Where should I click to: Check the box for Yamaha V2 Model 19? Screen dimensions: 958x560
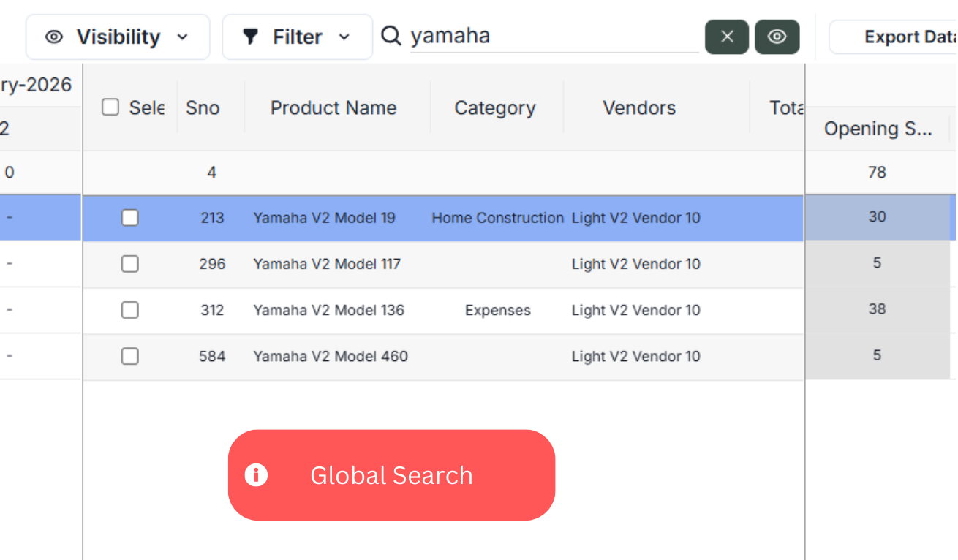[x=130, y=218]
